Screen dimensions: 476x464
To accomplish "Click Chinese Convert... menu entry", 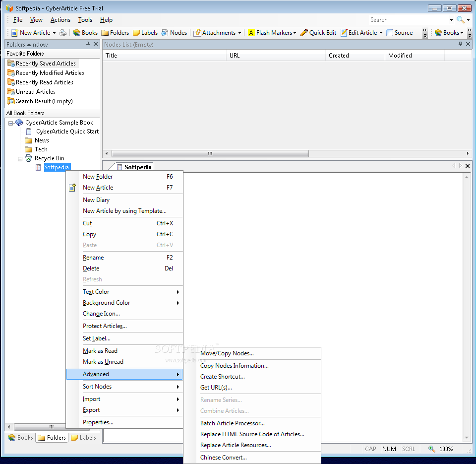I will 252,458.
